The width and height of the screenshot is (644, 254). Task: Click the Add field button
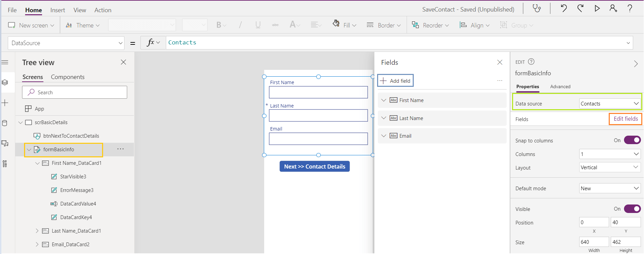[395, 81]
